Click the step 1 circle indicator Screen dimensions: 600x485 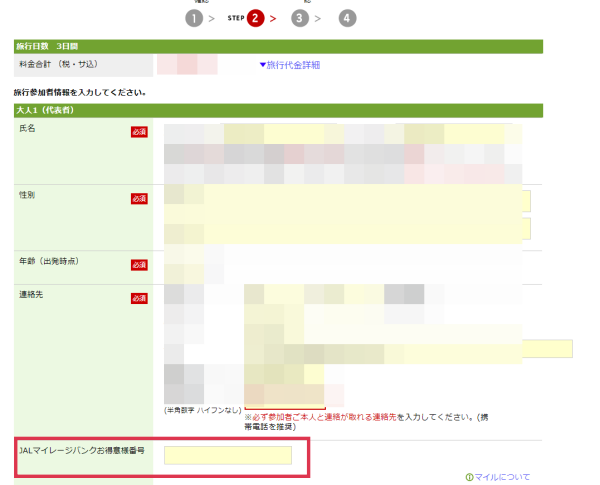194,18
